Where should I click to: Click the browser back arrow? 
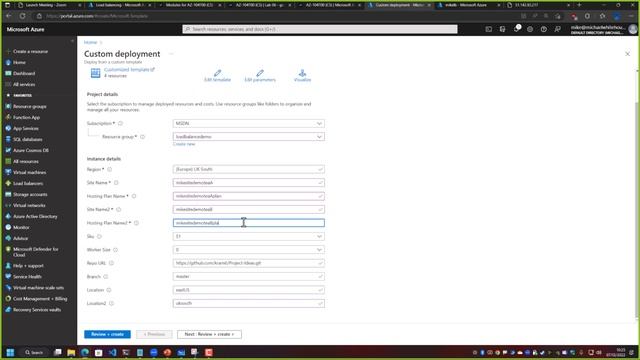point(9,16)
